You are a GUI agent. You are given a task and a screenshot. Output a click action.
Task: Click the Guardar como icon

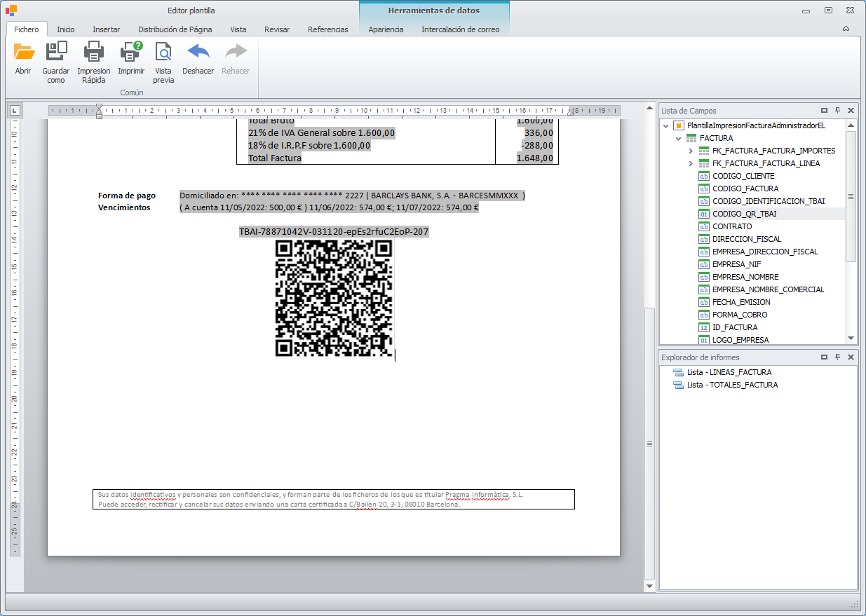[x=56, y=52]
